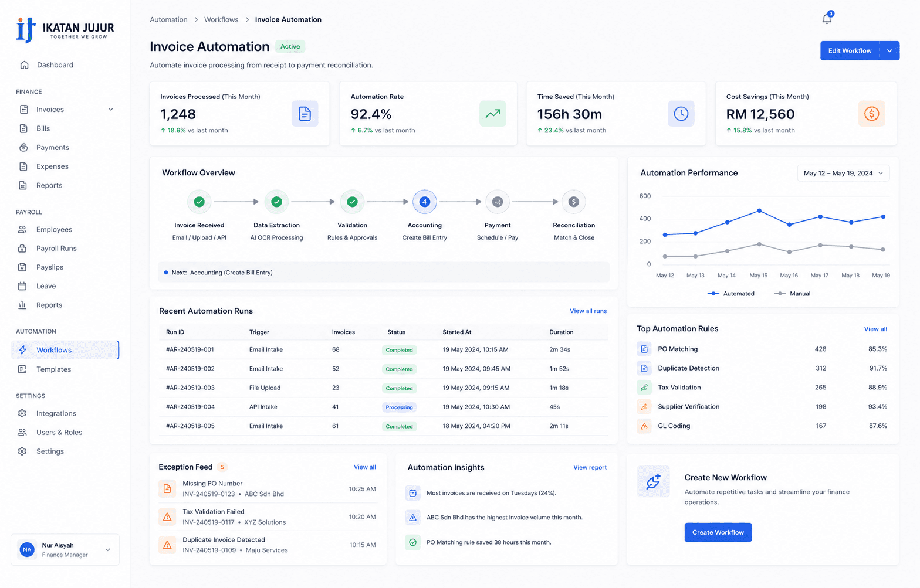Viewport: 920px width, 588px height.
Task: Select the Data Extraction step checkmark
Action: click(277, 202)
